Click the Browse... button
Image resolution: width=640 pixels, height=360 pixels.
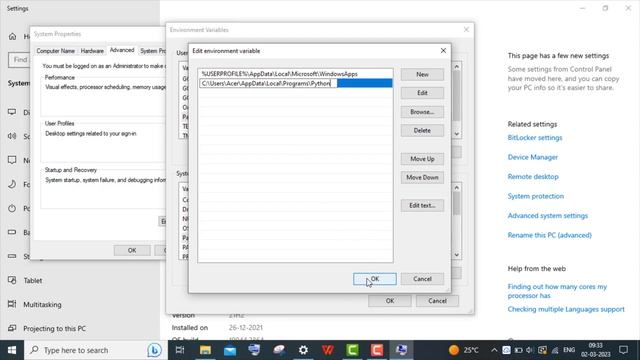click(x=422, y=112)
